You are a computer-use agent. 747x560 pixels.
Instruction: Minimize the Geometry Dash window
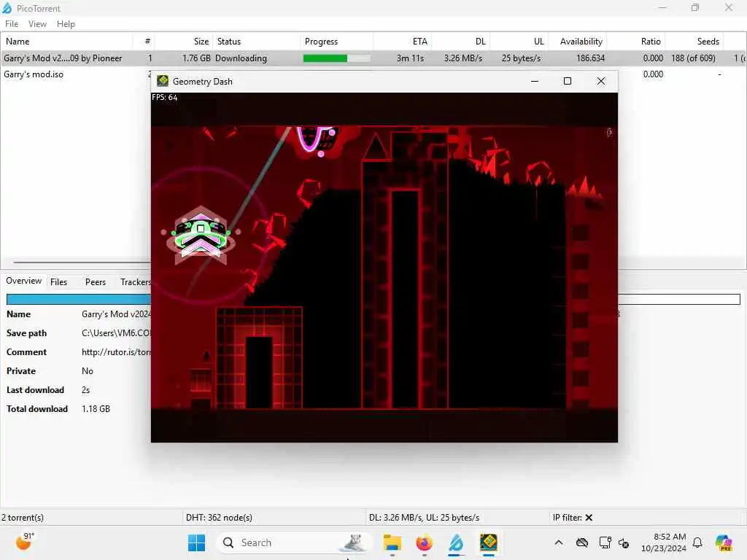point(535,82)
